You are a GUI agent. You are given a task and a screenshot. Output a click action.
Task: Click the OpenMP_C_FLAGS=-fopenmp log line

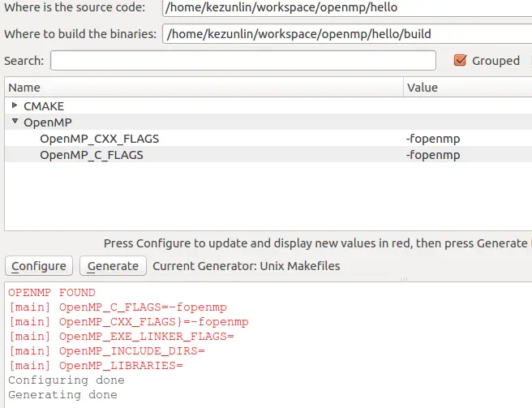coord(118,307)
